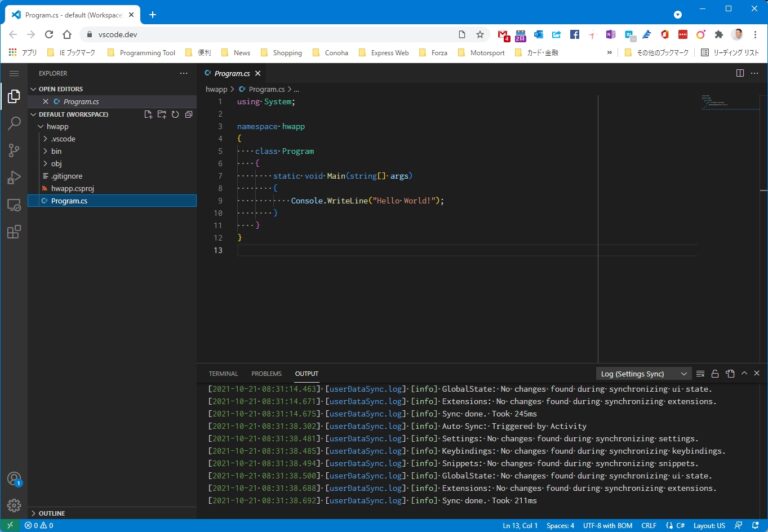Image resolution: width=768 pixels, height=532 pixels.
Task: Open the Run and Debug view icon
Action: point(14,177)
